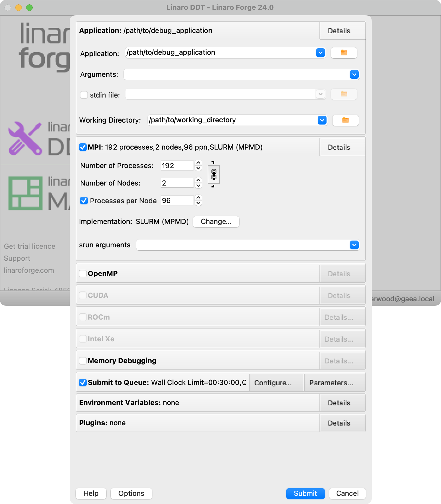Viewport: 441px width, 504px height.
Task: Expand OpenMP Details button
Action: 342,274
